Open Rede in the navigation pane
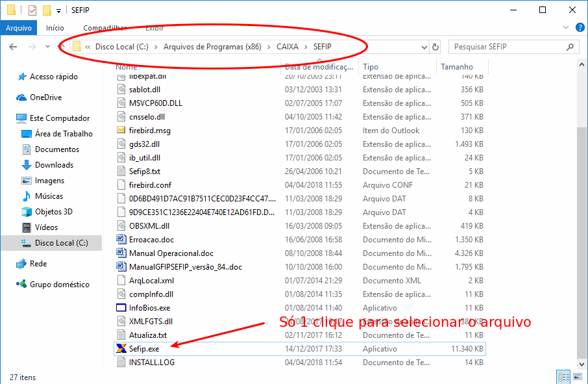This screenshot has width=588, height=384. 38,264
